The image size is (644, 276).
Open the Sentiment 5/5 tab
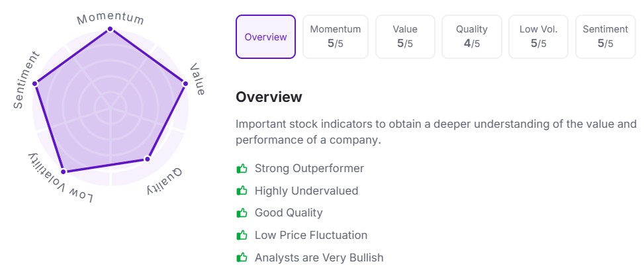coord(605,37)
